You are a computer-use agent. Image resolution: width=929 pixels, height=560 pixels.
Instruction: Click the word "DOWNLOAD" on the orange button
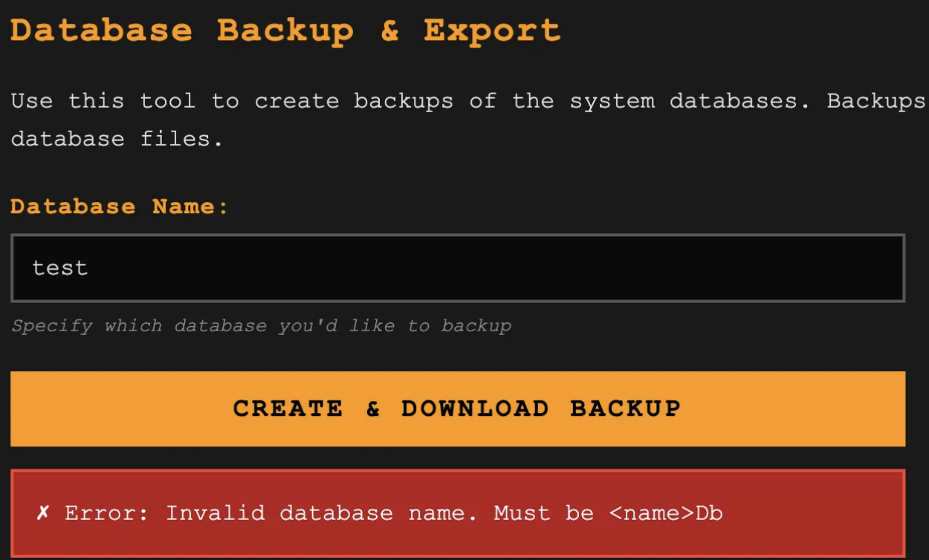475,408
